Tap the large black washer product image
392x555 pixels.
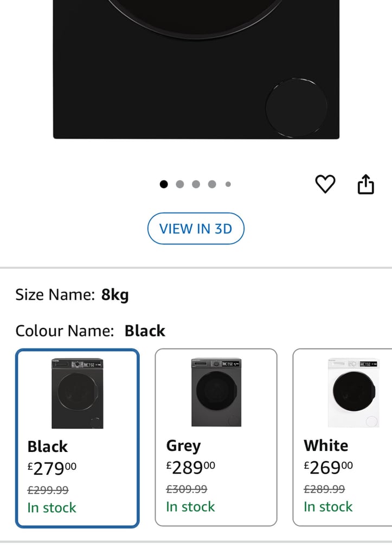[x=196, y=69]
